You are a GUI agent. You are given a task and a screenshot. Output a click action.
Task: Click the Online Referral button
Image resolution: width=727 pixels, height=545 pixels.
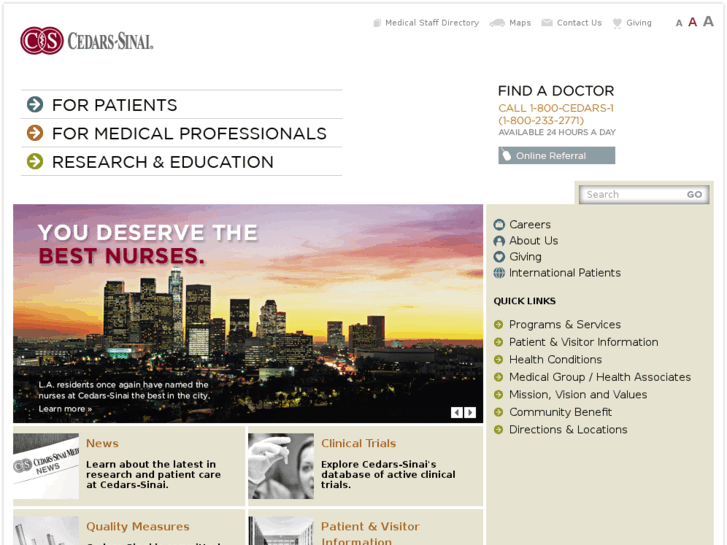coord(556,155)
